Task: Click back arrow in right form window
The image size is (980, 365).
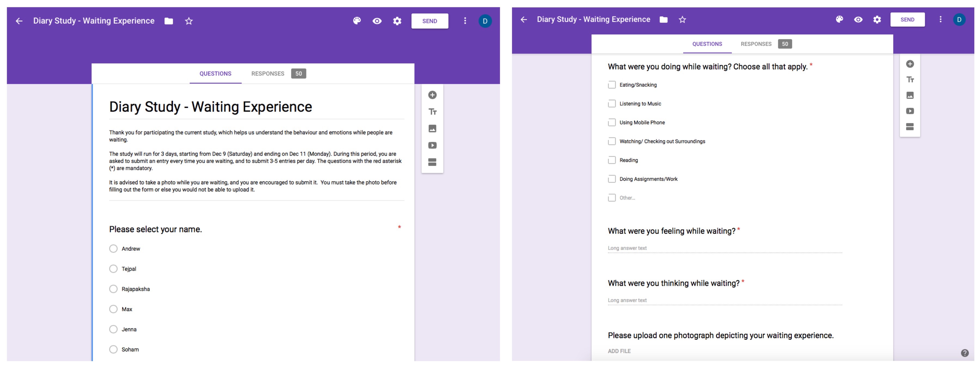Action: [x=523, y=19]
